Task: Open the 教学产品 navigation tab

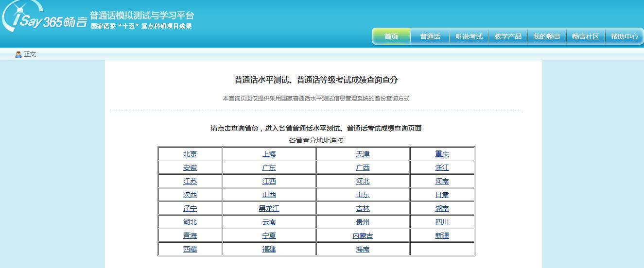Action: (508, 36)
